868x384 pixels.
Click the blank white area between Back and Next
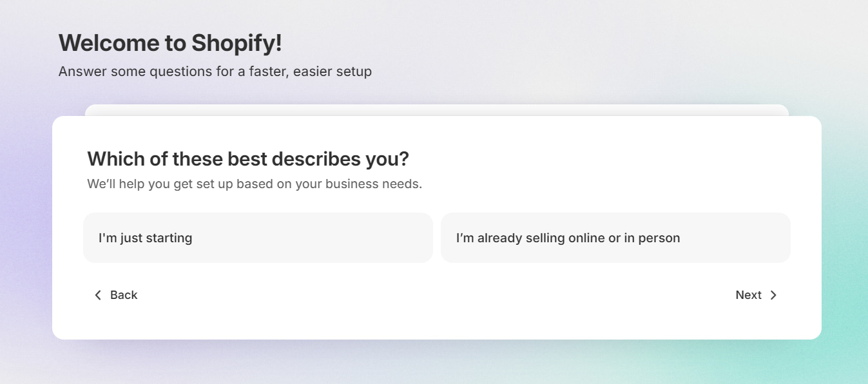point(437,295)
